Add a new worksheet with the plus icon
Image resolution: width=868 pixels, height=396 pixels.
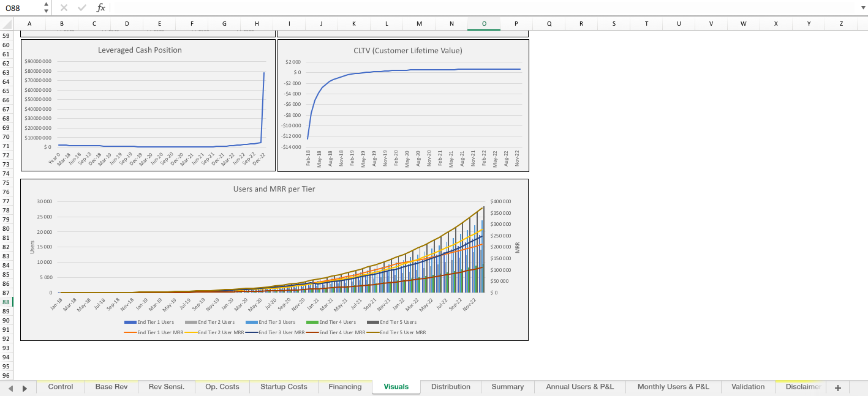[837, 387]
